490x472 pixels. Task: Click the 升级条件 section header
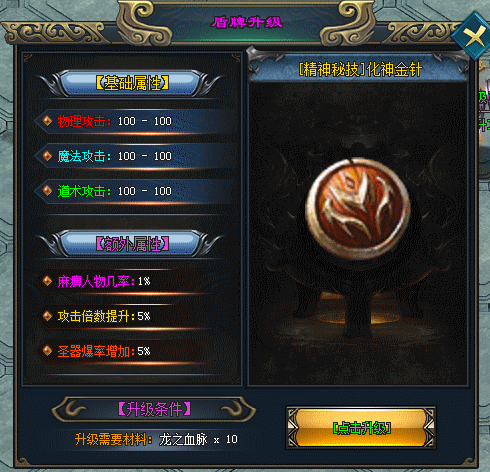click(x=154, y=409)
